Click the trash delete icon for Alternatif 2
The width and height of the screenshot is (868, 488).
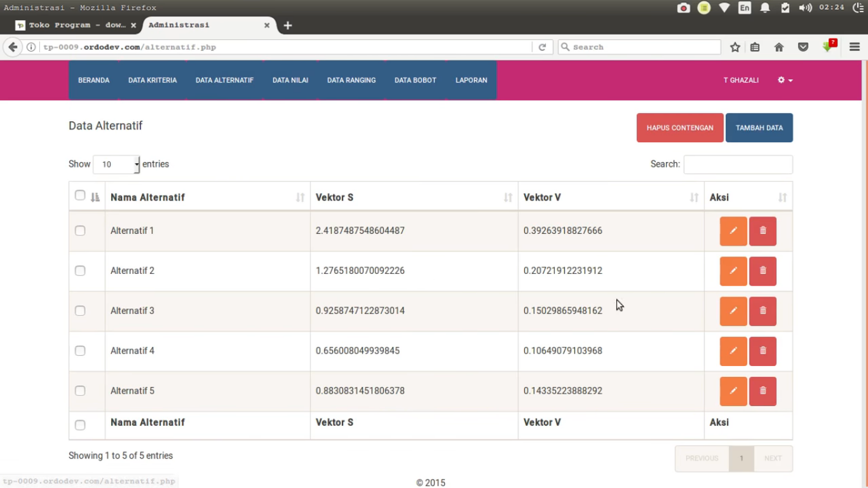click(763, 271)
